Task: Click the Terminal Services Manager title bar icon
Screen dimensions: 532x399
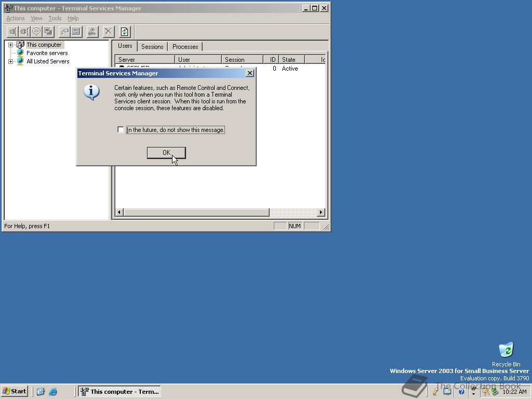Action: point(8,8)
